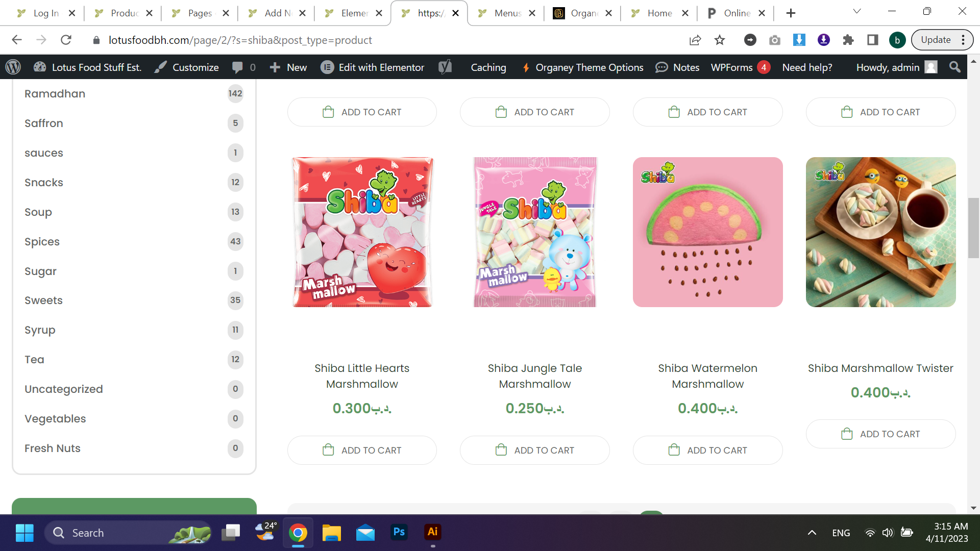Open the Chrome profile avatar 'b'

[897, 40]
